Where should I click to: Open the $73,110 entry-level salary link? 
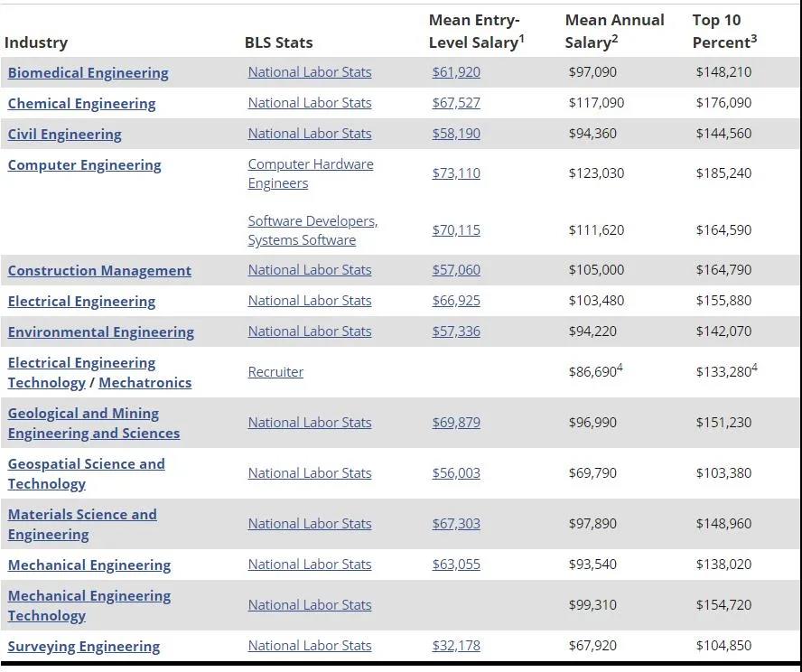(456, 173)
